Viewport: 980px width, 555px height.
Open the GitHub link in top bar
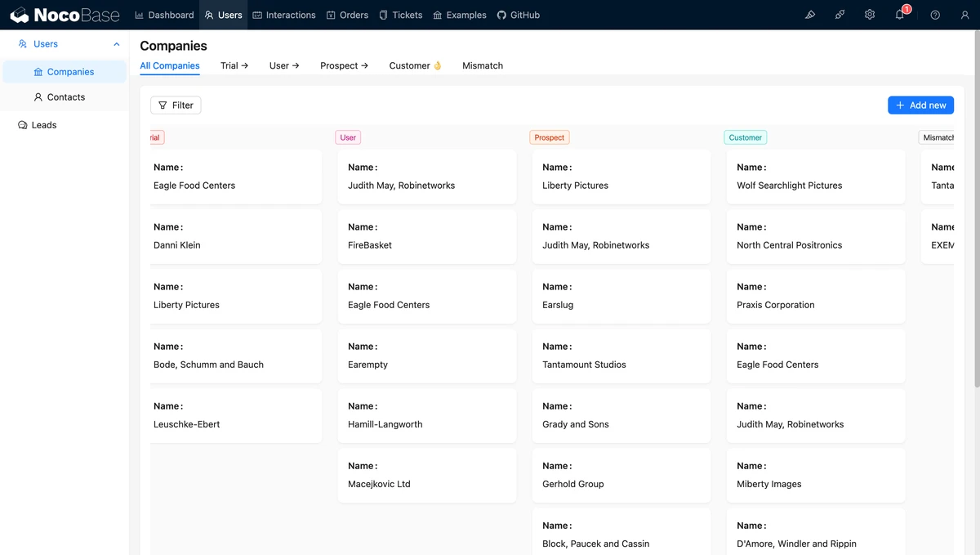519,15
